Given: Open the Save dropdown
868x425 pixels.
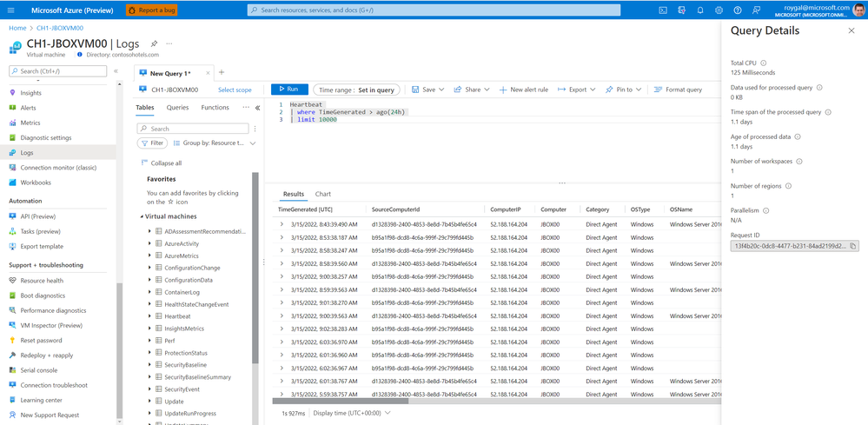Looking at the screenshot, I should [x=428, y=90].
